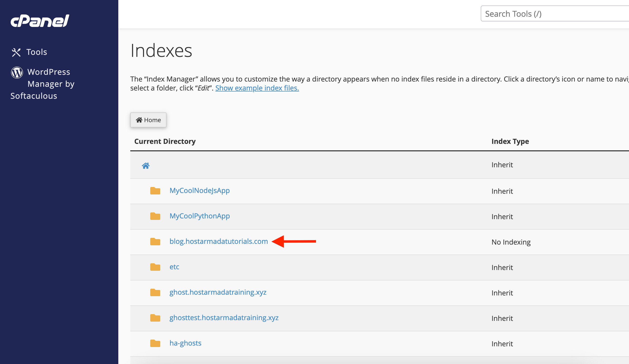Click Inherit value in etc row
This screenshot has width=629, height=364.
(502, 268)
